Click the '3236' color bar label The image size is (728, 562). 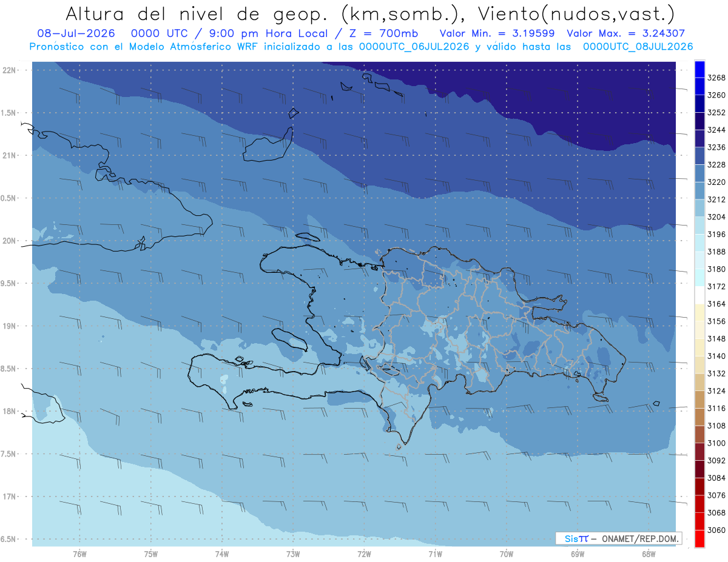[716, 147]
